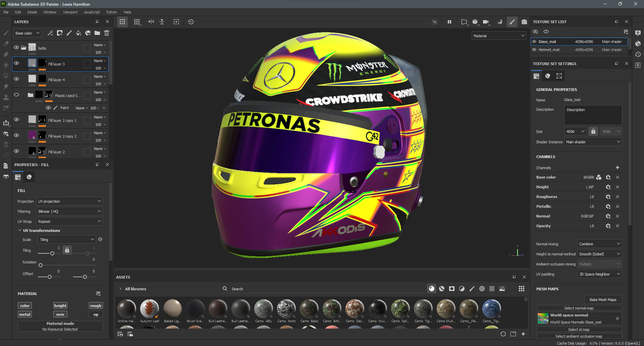The height and width of the screenshot is (346, 644).
Task: Add a mask using the Layers mask icon
Action: [x=60, y=33]
